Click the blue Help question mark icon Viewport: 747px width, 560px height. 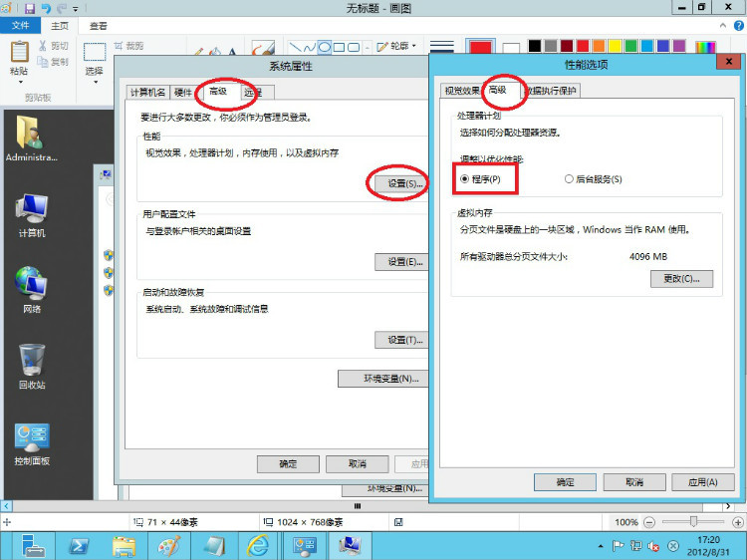click(x=739, y=26)
